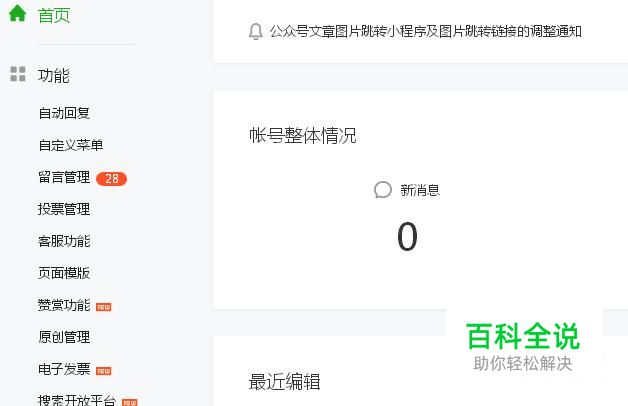628x406 pixels.
Task: Click the 28 badge on 留言管理
Action: tap(111, 179)
